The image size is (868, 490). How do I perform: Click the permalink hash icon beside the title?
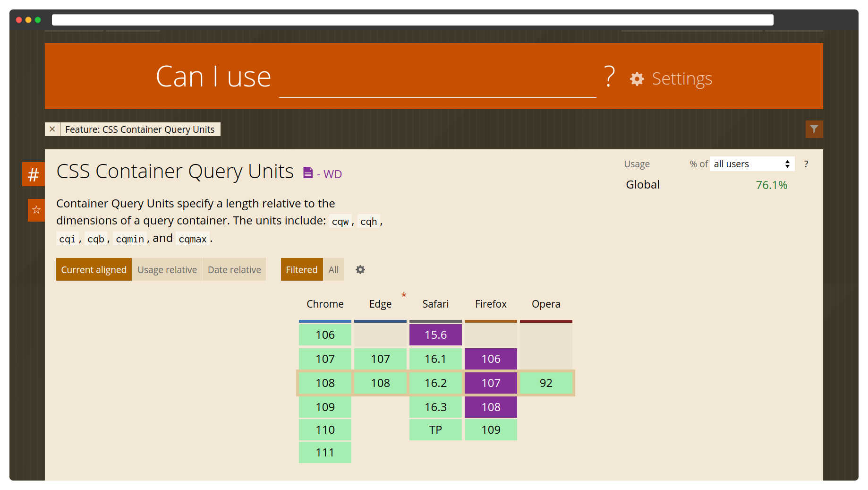point(33,174)
